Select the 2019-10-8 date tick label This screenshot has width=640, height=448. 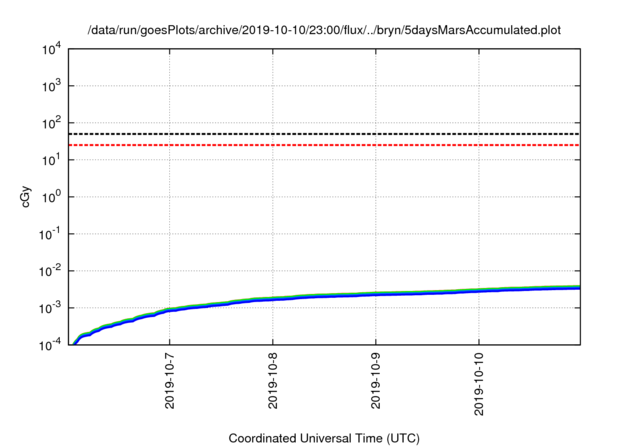coord(273,381)
